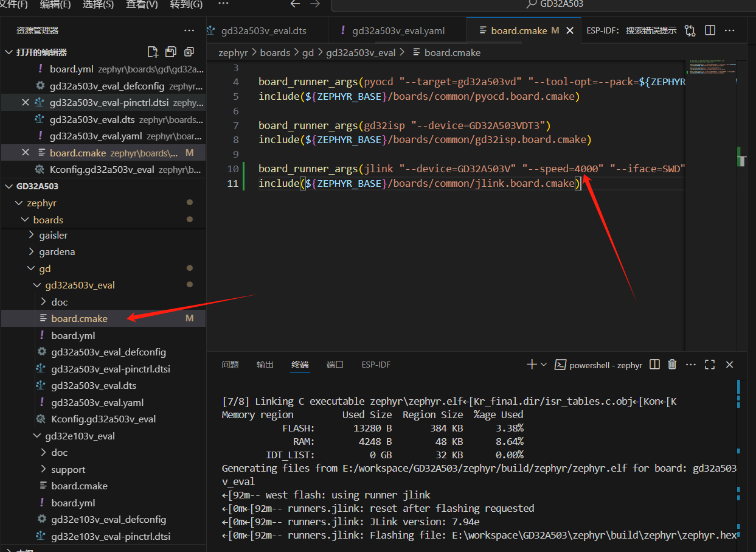The image size is (756, 552).
Task: Select board.yml in the Open Editors list
Action: pyautogui.click(x=103, y=69)
